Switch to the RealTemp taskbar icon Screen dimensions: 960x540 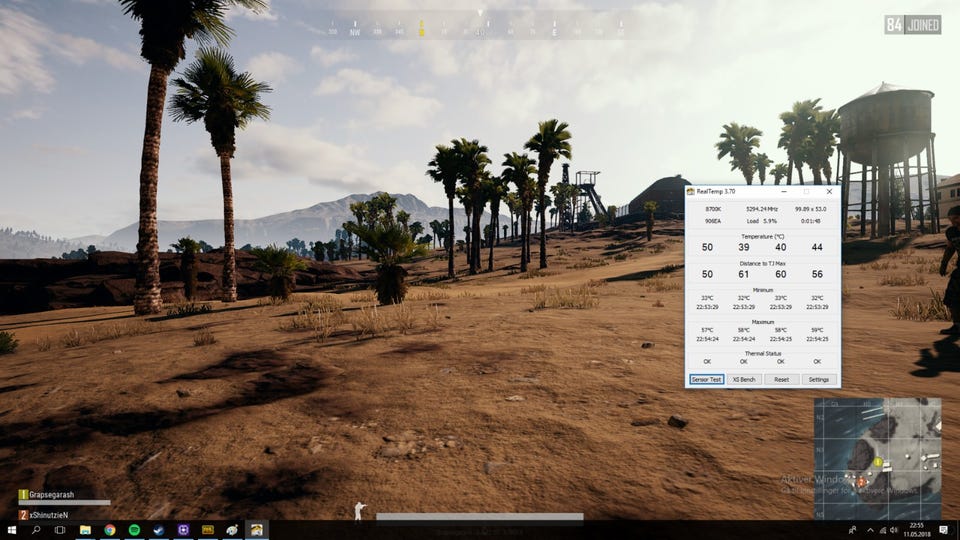[x=256, y=530]
